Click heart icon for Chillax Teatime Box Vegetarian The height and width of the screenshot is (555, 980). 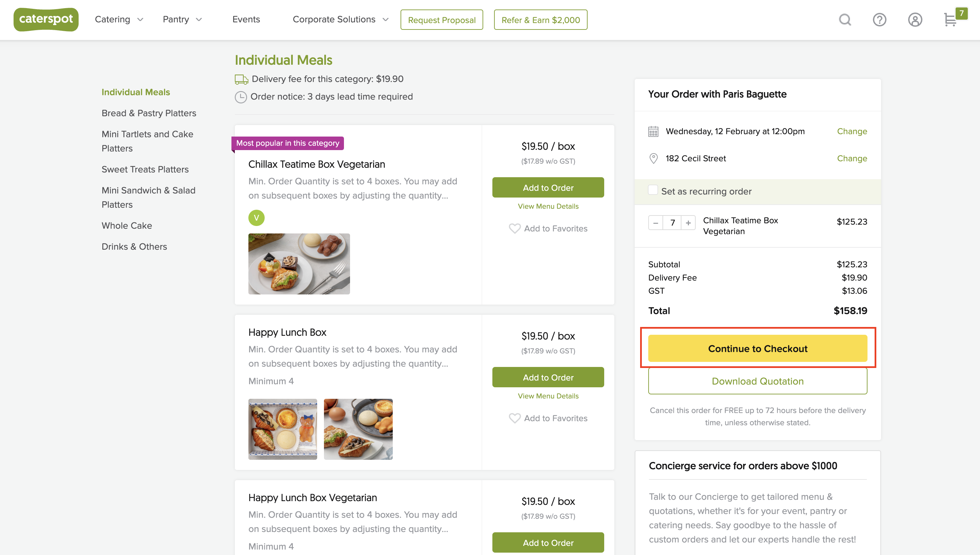click(515, 228)
